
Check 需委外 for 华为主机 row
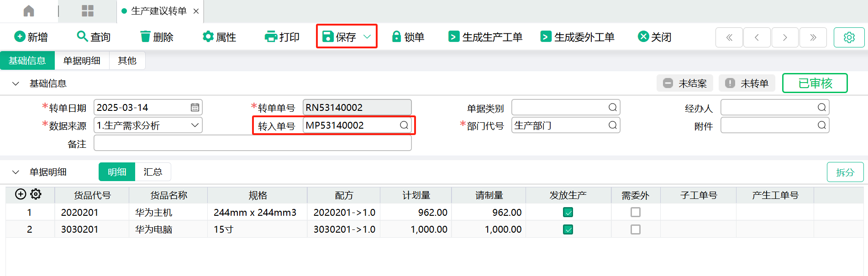click(635, 213)
